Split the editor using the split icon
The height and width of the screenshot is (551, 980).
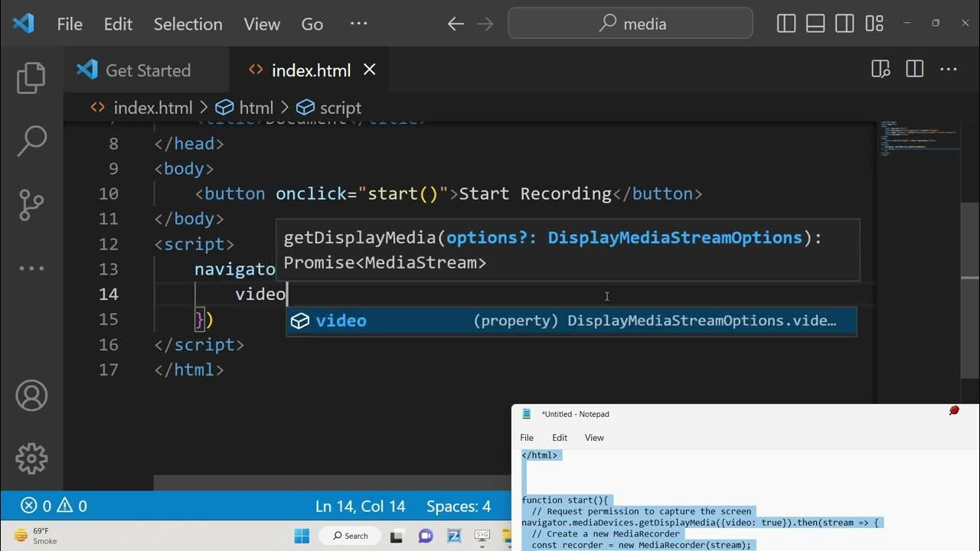(914, 69)
